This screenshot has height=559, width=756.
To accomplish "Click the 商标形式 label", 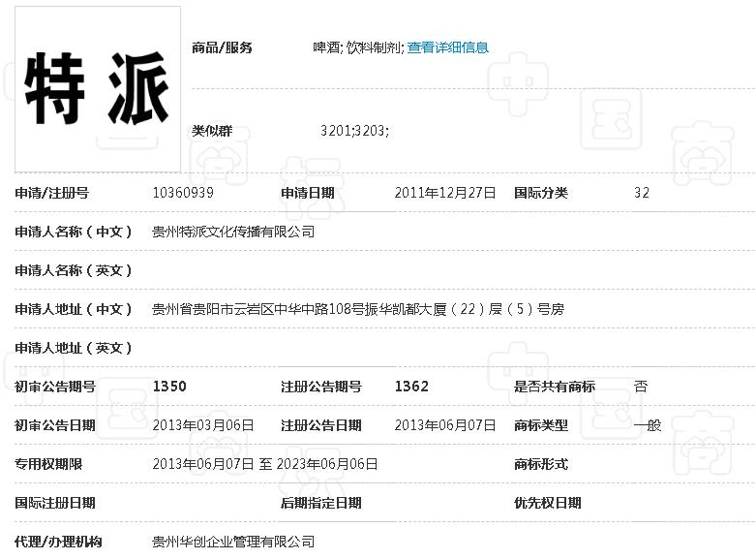I will point(540,464).
